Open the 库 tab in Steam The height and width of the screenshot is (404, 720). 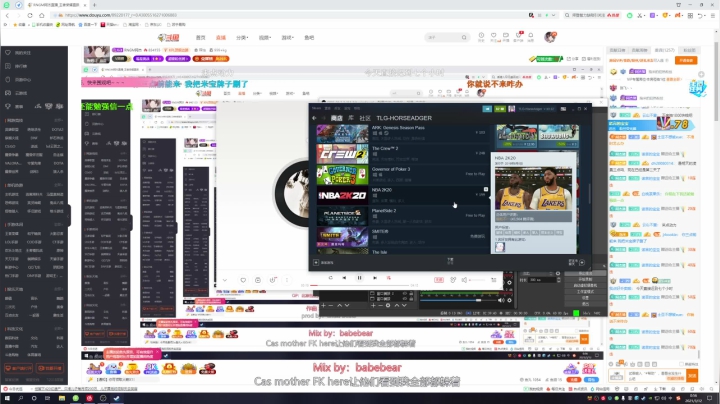(x=350, y=118)
